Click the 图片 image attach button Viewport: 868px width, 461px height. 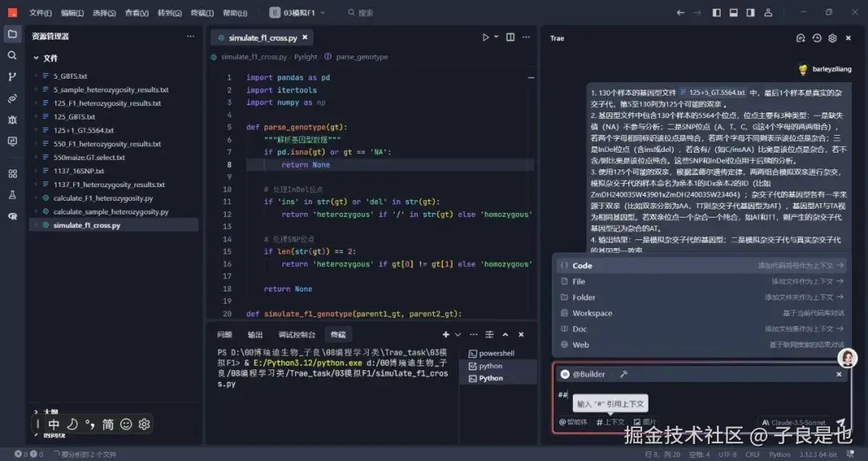coord(645,422)
